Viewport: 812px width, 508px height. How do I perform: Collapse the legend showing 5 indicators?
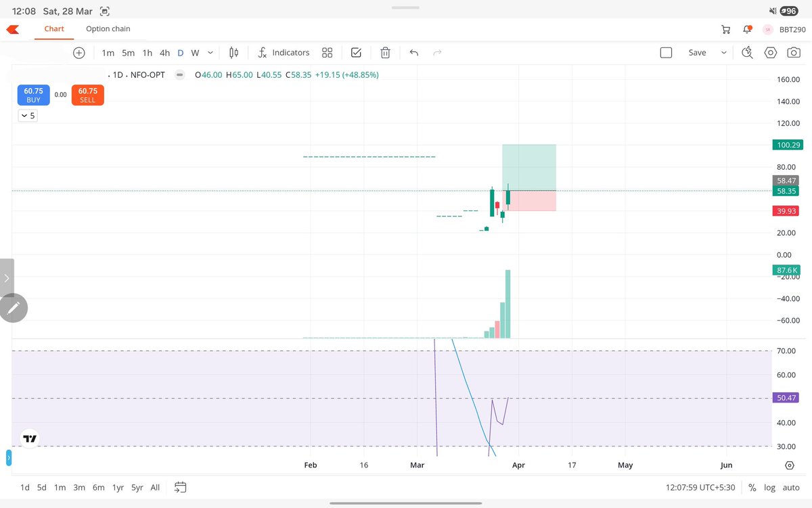coord(28,116)
